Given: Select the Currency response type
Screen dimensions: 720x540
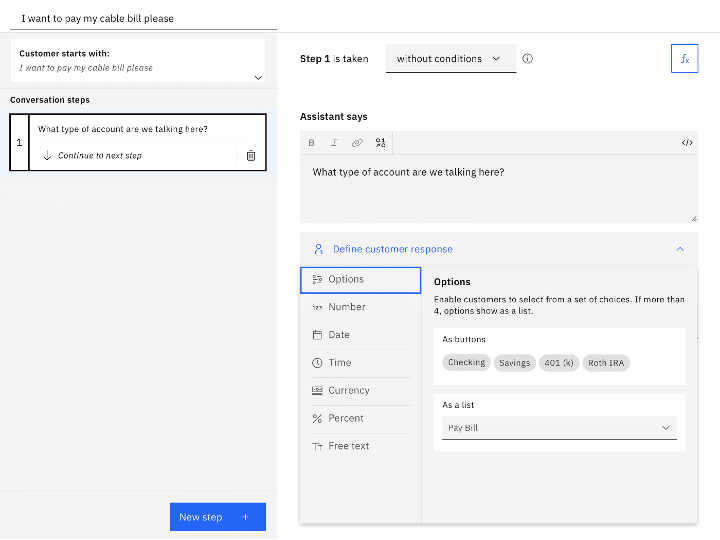Looking at the screenshot, I should [x=360, y=391].
